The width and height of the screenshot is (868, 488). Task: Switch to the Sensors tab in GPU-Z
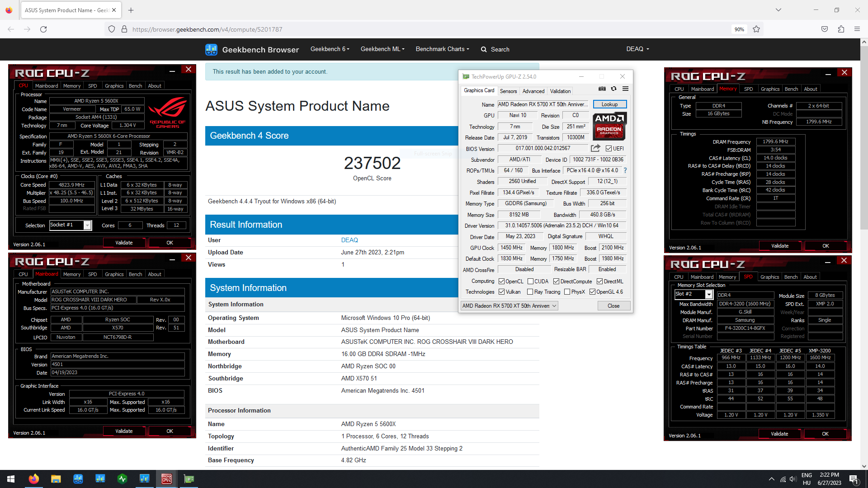pos(508,91)
